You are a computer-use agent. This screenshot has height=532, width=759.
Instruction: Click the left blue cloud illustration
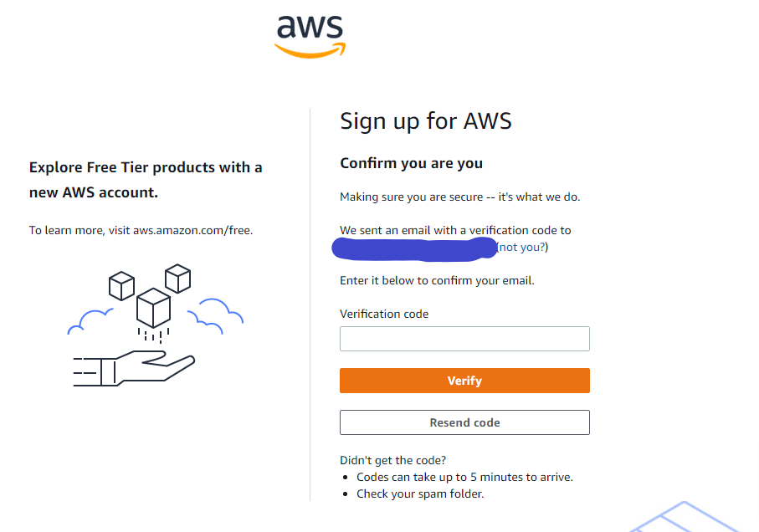click(90, 321)
